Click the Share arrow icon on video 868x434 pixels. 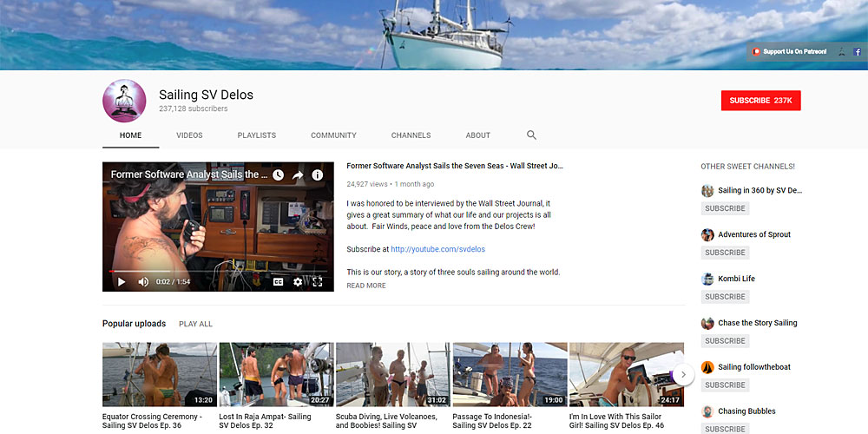298,175
